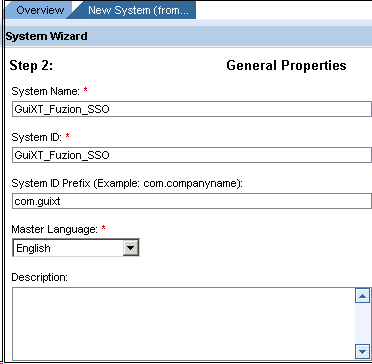
Task: Click the Master Language: label
Action: pyautogui.click(x=54, y=229)
